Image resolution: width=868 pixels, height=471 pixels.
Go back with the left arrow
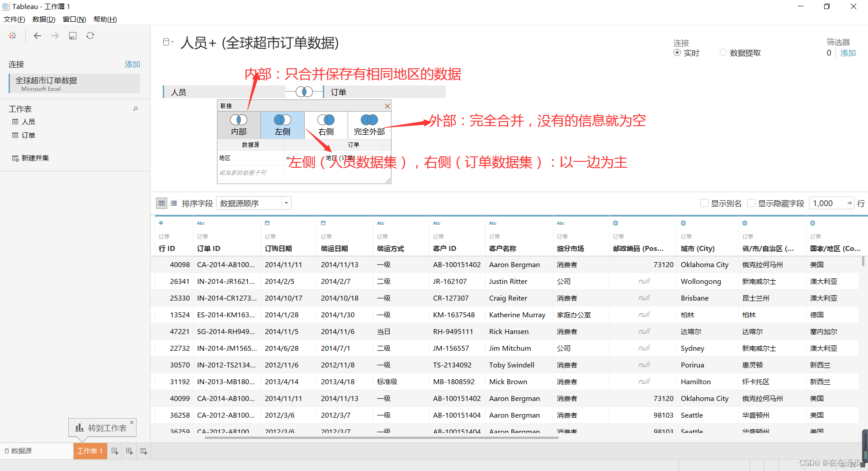pyautogui.click(x=38, y=36)
